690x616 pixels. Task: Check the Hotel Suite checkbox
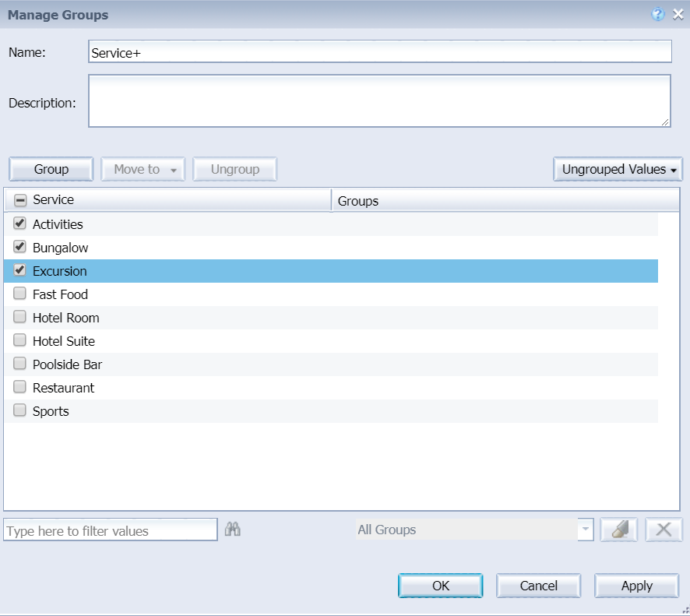[20, 340]
